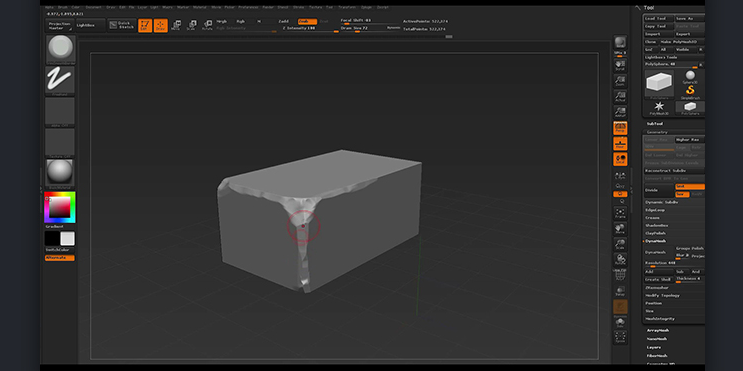The image size is (743, 371).
Task: Expand the Dynamic Subdiv section
Action: (662, 202)
